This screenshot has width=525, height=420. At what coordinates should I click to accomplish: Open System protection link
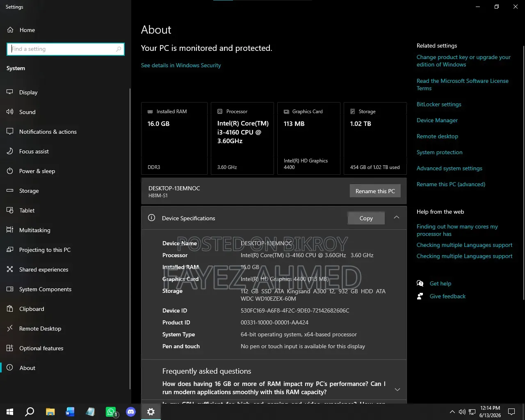pyautogui.click(x=440, y=152)
